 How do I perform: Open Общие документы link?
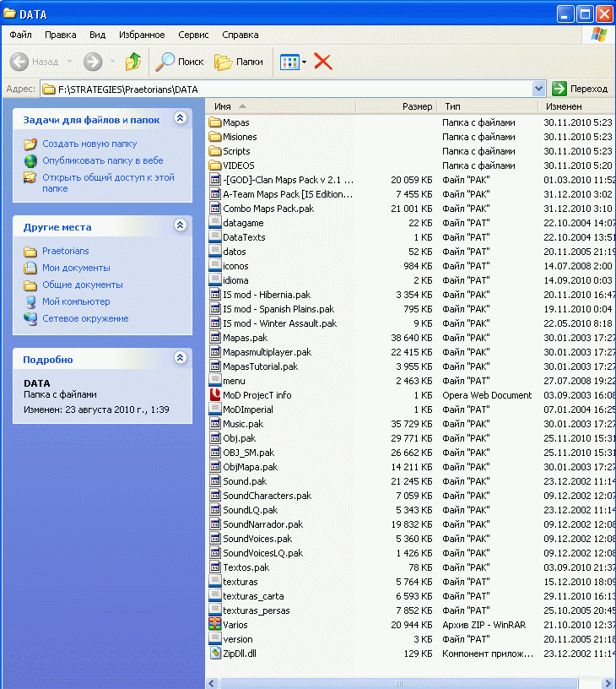(83, 285)
